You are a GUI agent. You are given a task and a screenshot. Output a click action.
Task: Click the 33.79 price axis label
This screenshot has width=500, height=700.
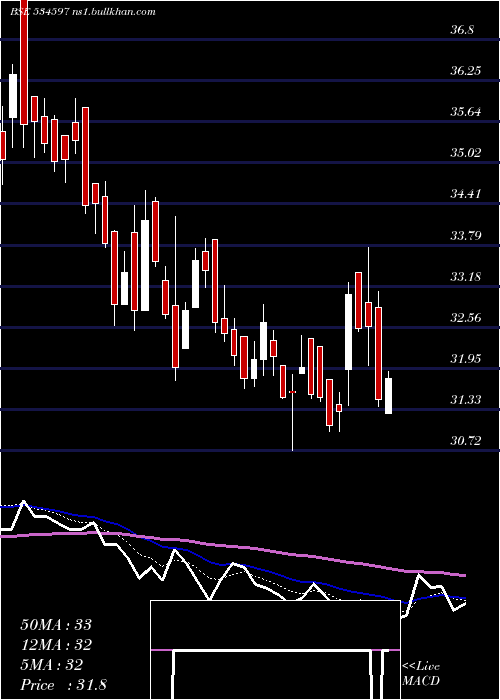(x=465, y=235)
